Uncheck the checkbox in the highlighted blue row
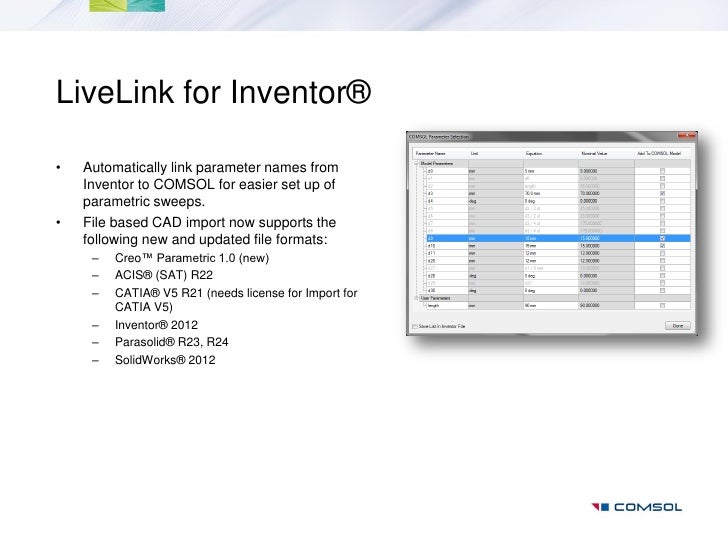 click(663, 238)
